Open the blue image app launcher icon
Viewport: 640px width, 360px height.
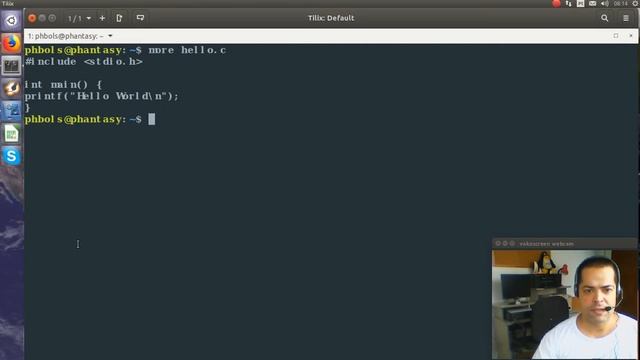coord(11,111)
